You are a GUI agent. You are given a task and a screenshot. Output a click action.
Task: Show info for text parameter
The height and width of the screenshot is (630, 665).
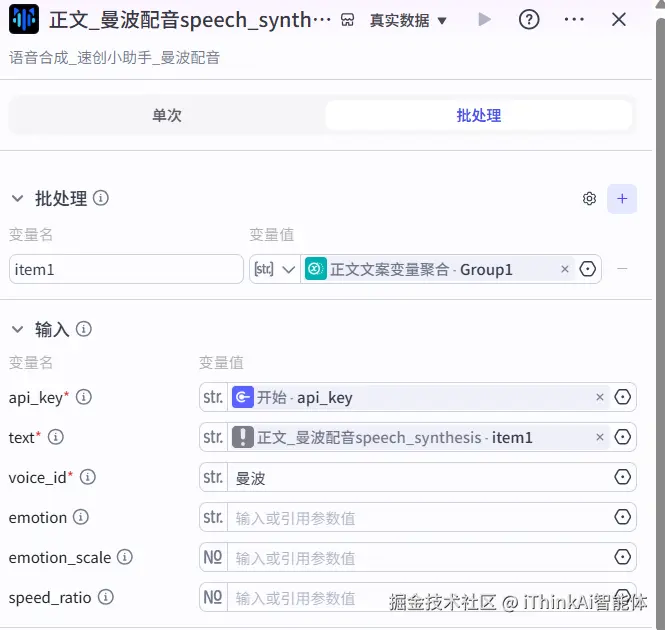[x=56, y=437]
